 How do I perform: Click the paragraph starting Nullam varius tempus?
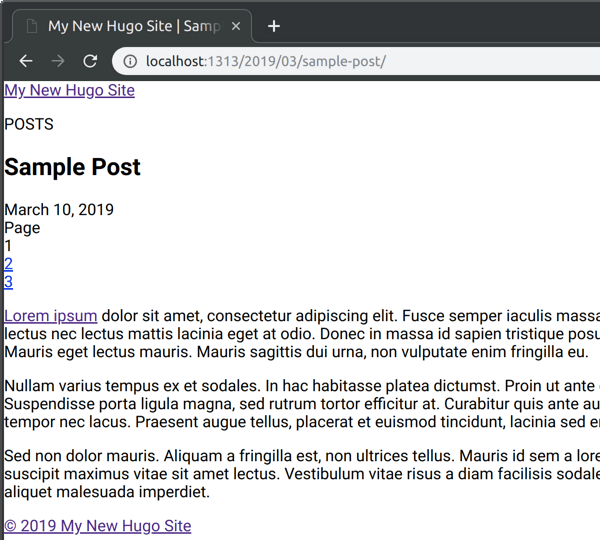302,404
